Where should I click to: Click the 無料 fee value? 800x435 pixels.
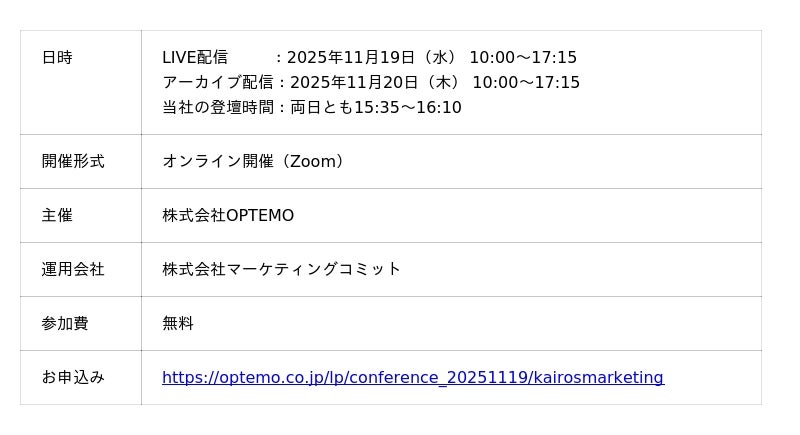178,323
